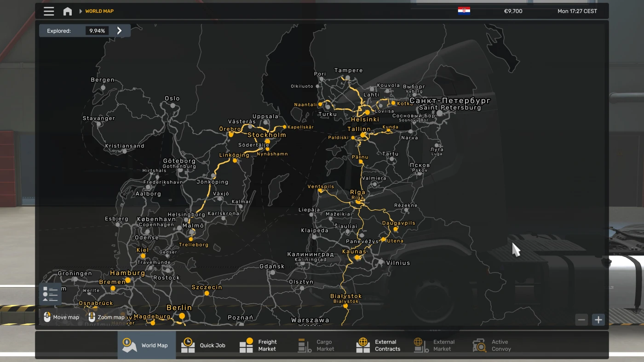Select the Kunda city marker
Viewport: 644px width, 362px height.
(389, 131)
